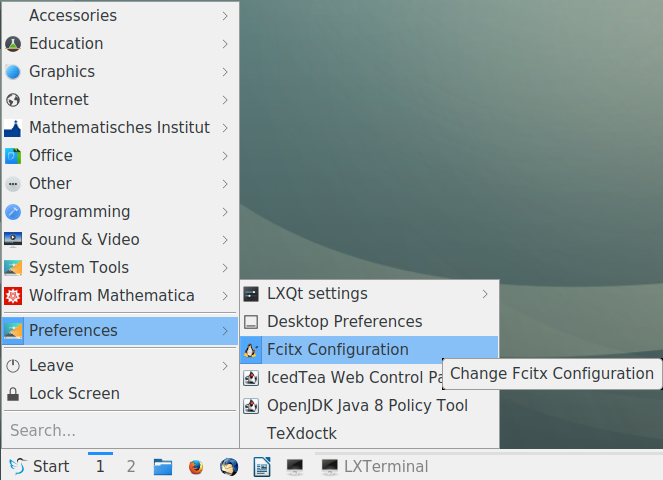Launch Firefox from the taskbar
The width and height of the screenshot is (663, 480).
tap(195, 466)
